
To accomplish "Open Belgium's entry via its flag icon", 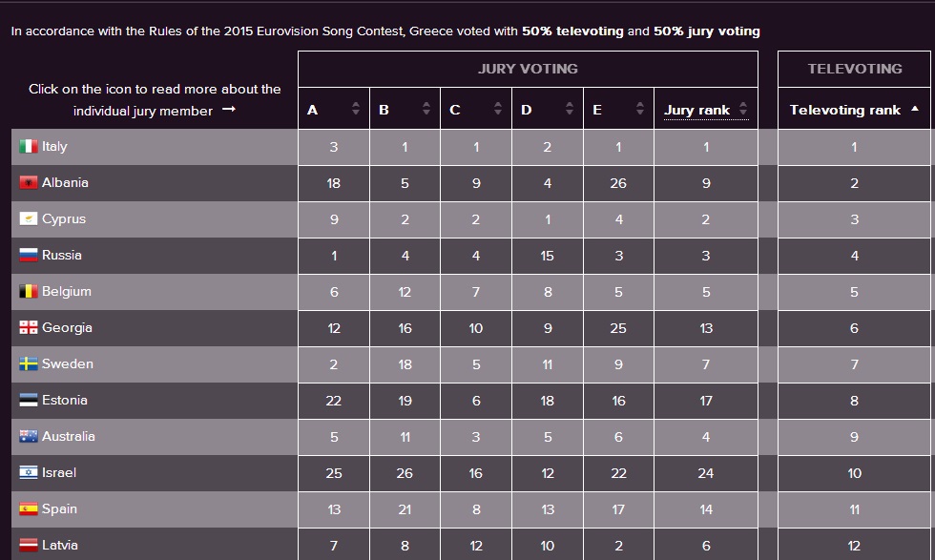I will pos(27,292).
